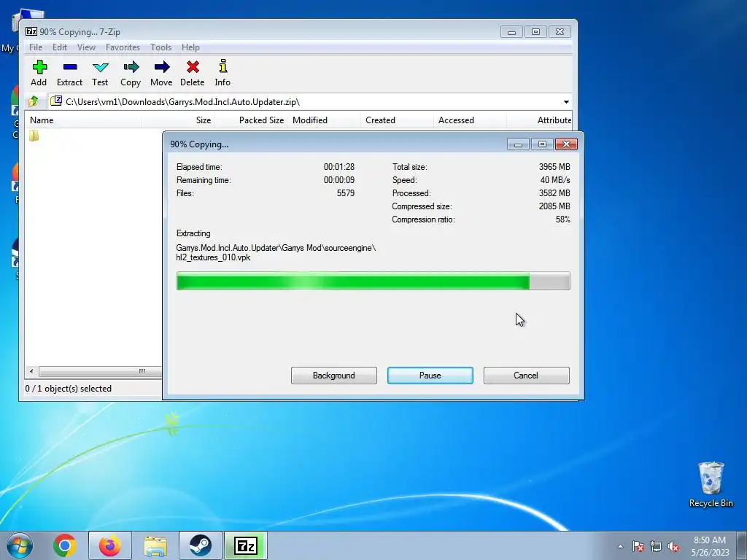Sort by Accessed column header
The height and width of the screenshot is (560, 747).
pyautogui.click(x=471, y=120)
